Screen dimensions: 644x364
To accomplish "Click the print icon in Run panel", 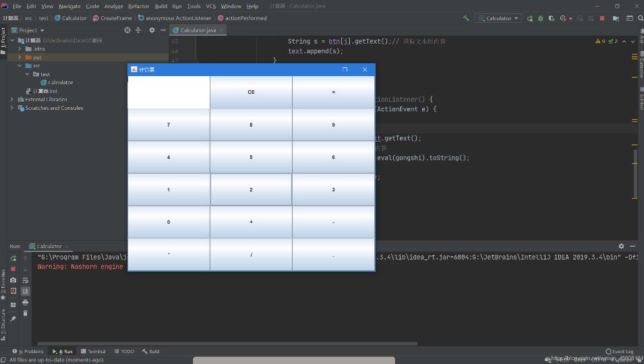I will [x=25, y=302].
